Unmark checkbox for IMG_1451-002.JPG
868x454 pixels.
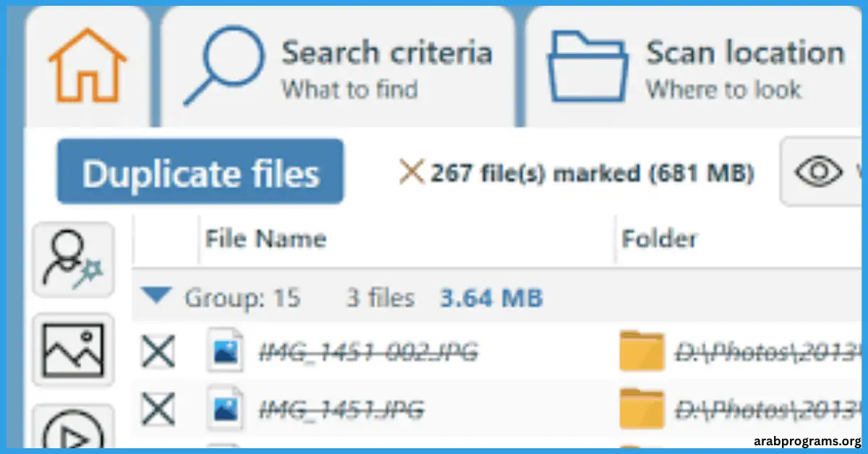[158, 352]
